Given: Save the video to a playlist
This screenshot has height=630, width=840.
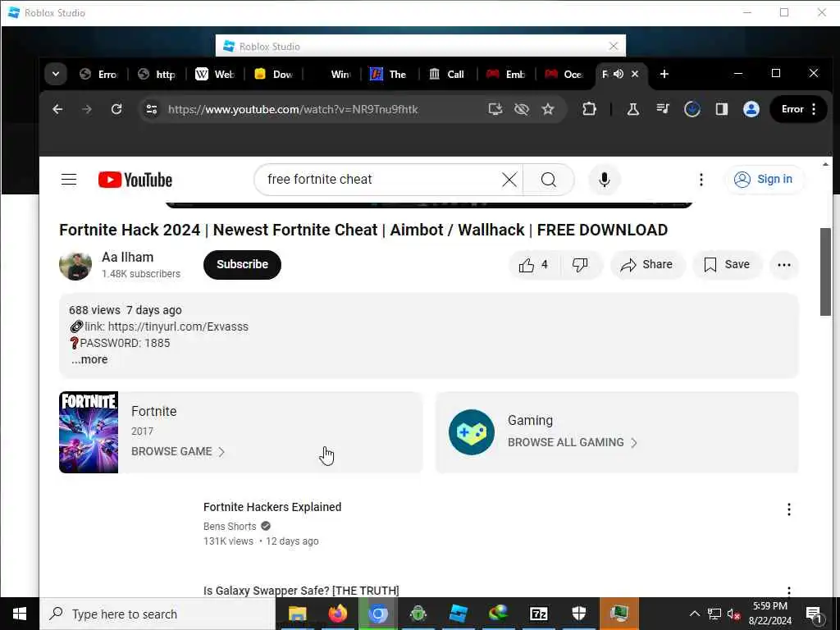Looking at the screenshot, I should [727, 265].
